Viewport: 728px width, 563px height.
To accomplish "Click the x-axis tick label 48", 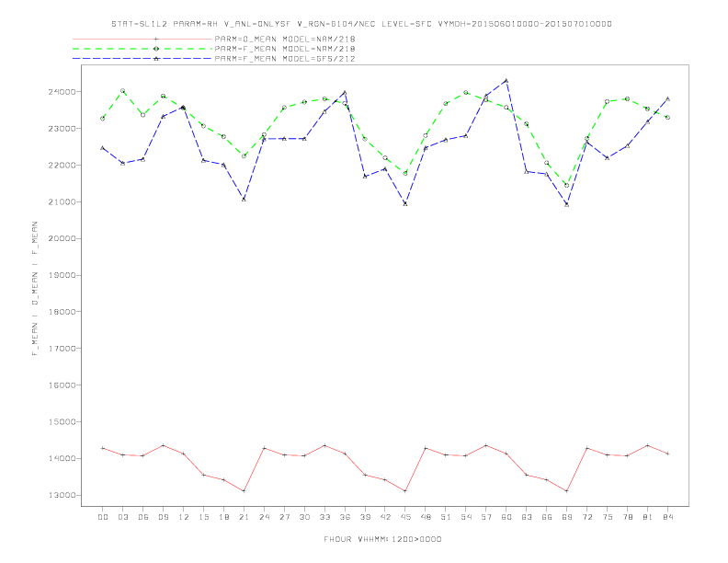I will (x=426, y=517).
